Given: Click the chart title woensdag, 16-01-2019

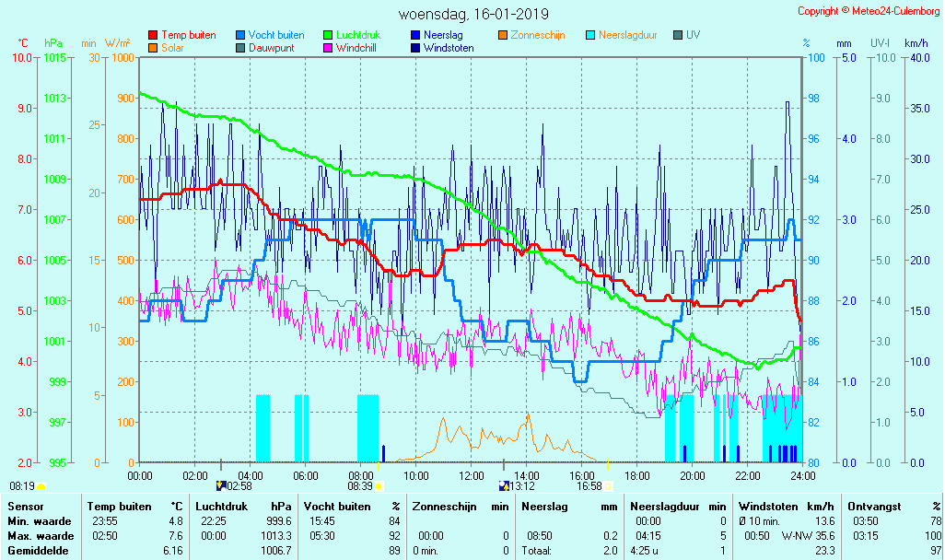Looking at the screenshot, I should [x=473, y=14].
